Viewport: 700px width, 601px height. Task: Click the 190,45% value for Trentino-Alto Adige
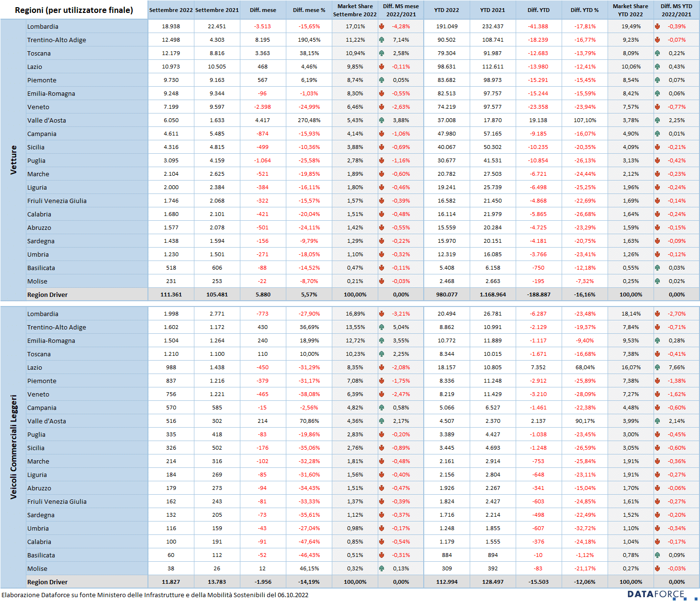tap(309, 40)
